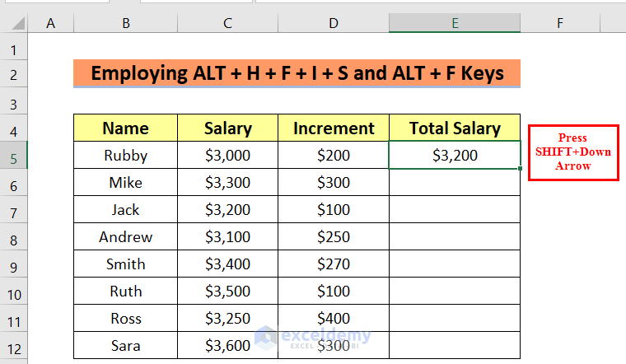
Task: Select Ross's increment cell $400
Action: click(334, 319)
